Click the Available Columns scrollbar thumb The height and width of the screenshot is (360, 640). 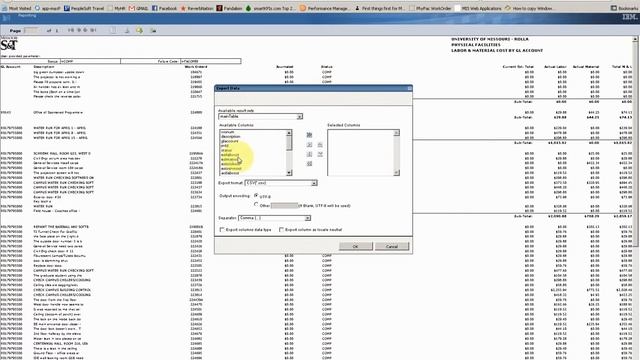[x=289, y=143]
